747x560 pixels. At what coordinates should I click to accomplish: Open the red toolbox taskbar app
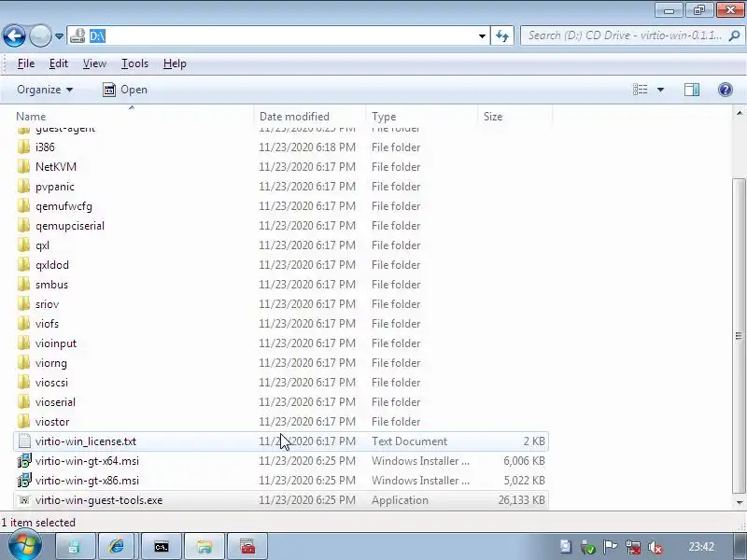247,546
